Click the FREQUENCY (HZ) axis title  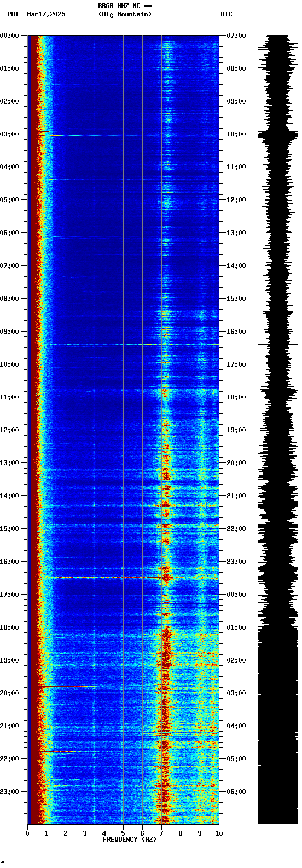pyautogui.click(x=130, y=840)
